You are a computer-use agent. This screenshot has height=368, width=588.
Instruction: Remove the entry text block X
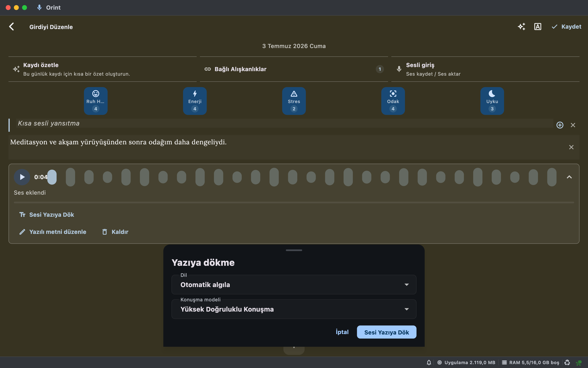[x=571, y=147]
